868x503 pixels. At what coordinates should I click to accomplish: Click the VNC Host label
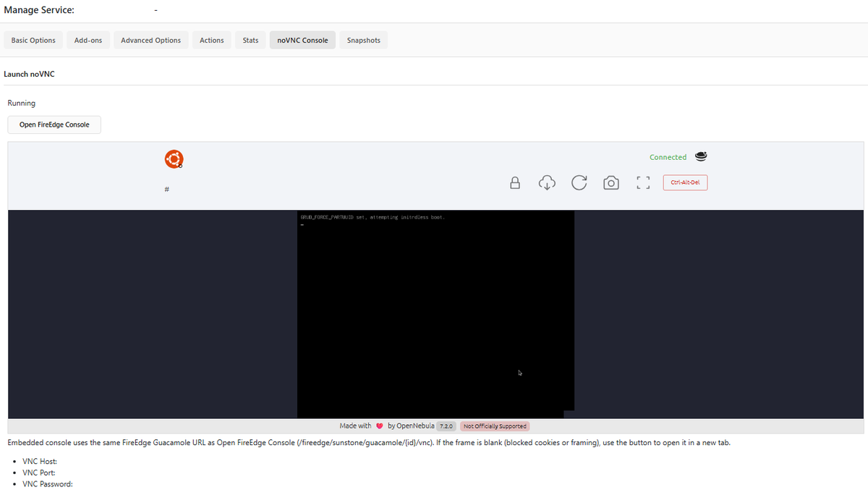coord(40,461)
